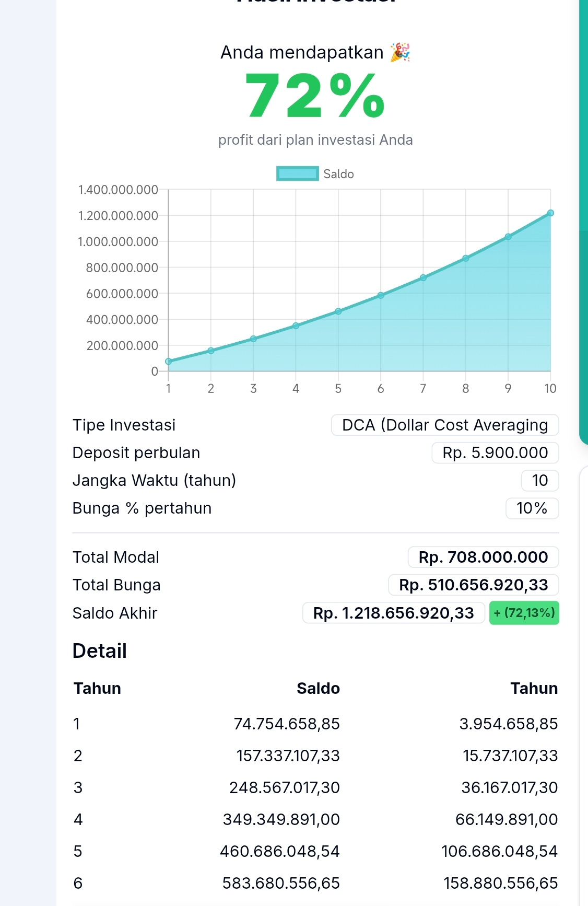This screenshot has width=588, height=906.
Task: Click the year 8 point on the line
Action: (465, 258)
